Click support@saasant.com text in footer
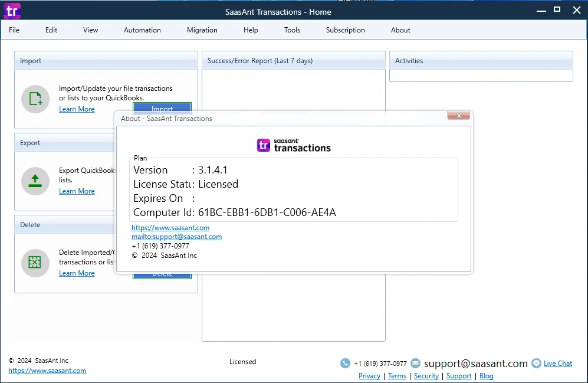Image resolution: width=588 pixels, height=383 pixels. pyautogui.click(x=476, y=364)
